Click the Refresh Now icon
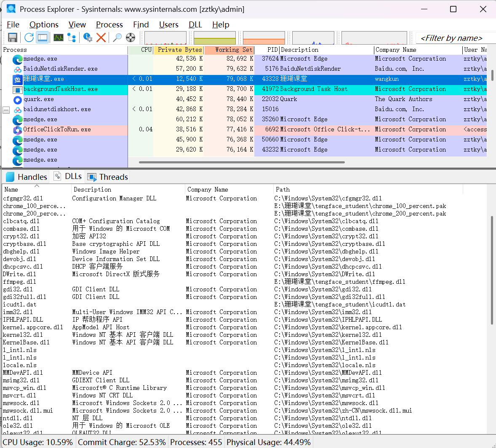The width and height of the screenshot is (496, 448). [29, 37]
